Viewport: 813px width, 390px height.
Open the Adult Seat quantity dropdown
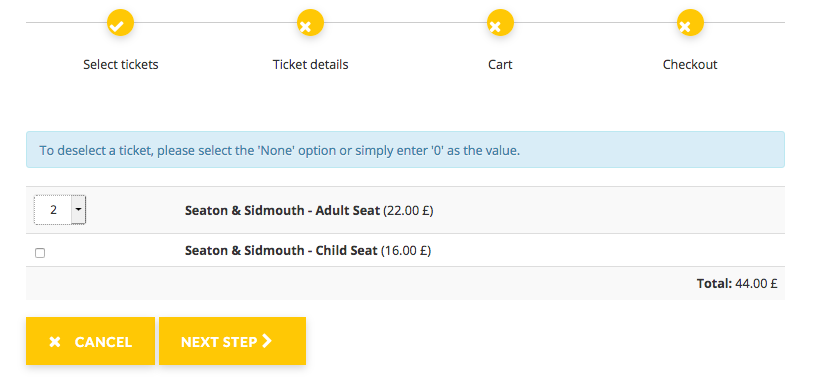click(x=60, y=210)
